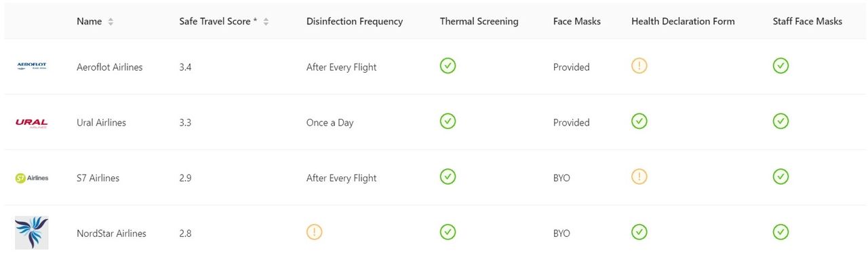Open the NordStar Airlines name link
Image resolution: width=868 pixels, height=258 pixels.
click(x=111, y=234)
